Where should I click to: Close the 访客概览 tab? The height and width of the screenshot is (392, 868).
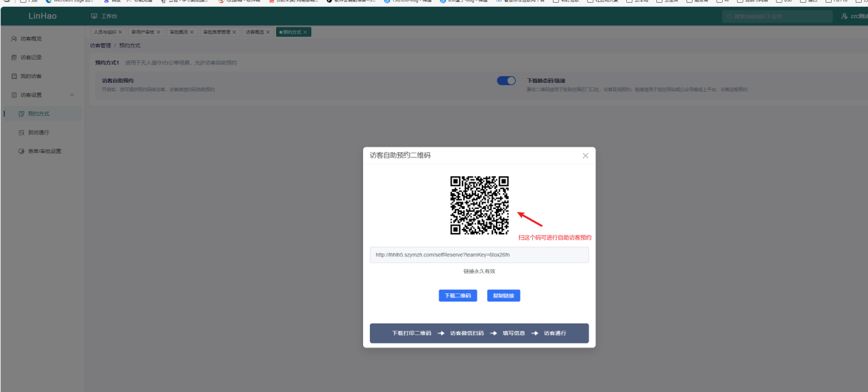(269, 32)
